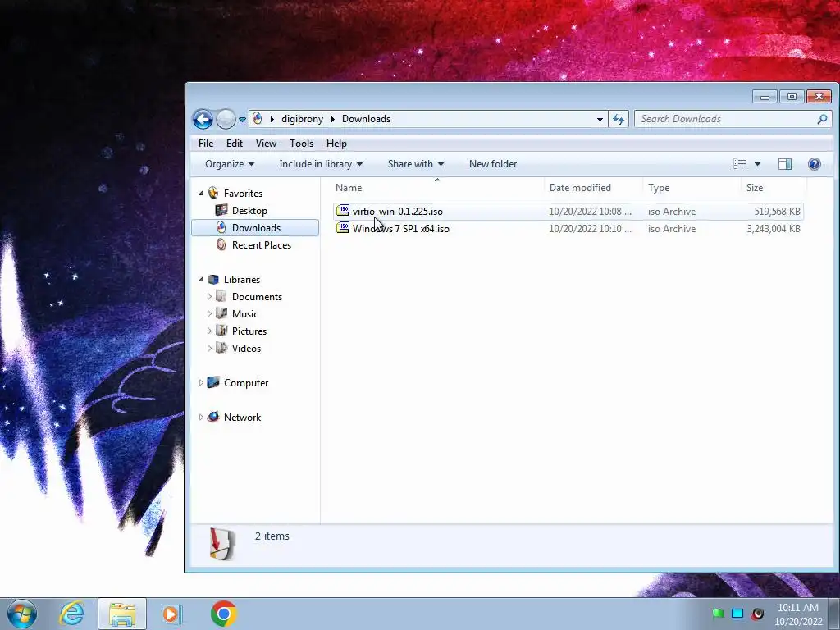Open the Documents library
This screenshot has width=840, height=630.
(257, 296)
